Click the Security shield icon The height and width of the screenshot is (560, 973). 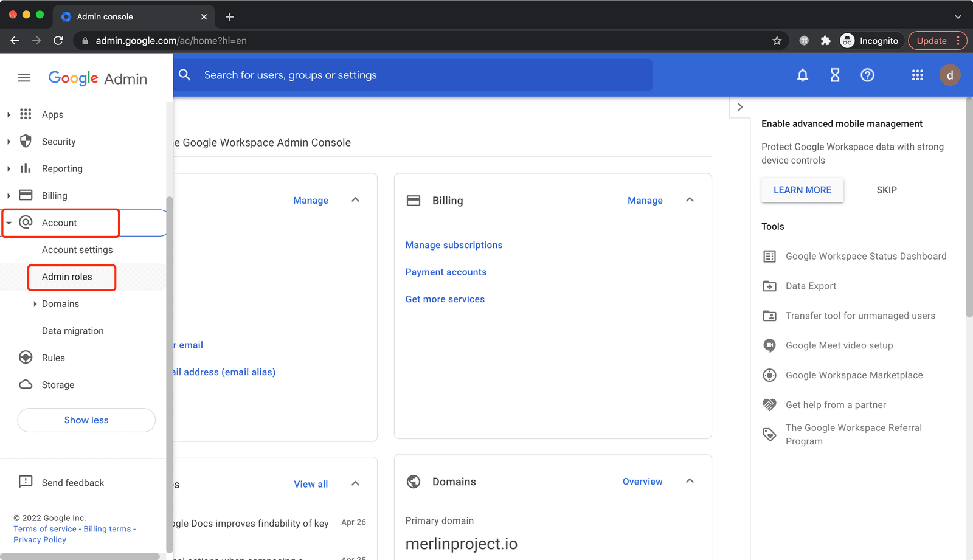coord(26,141)
